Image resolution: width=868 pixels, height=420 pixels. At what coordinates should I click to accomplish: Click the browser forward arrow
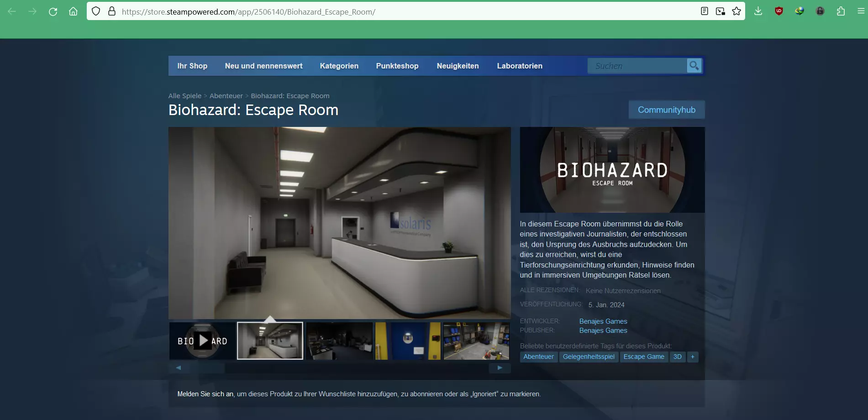click(32, 11)
